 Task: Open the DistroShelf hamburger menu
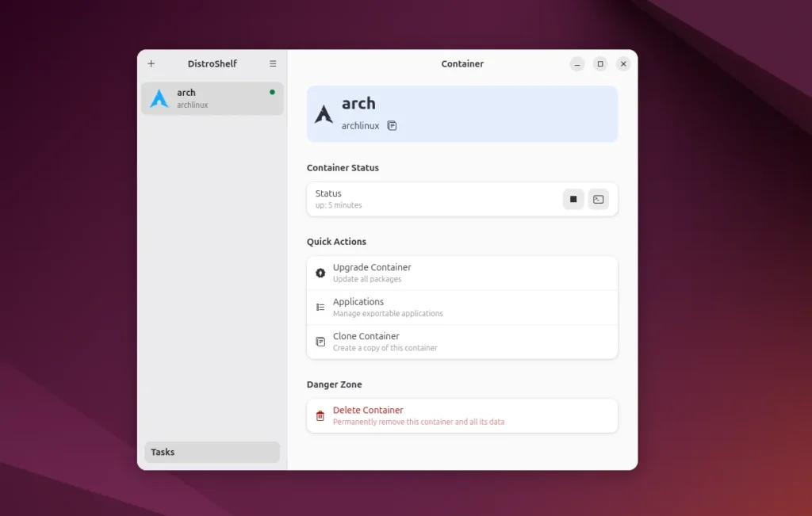click(273, 63)
